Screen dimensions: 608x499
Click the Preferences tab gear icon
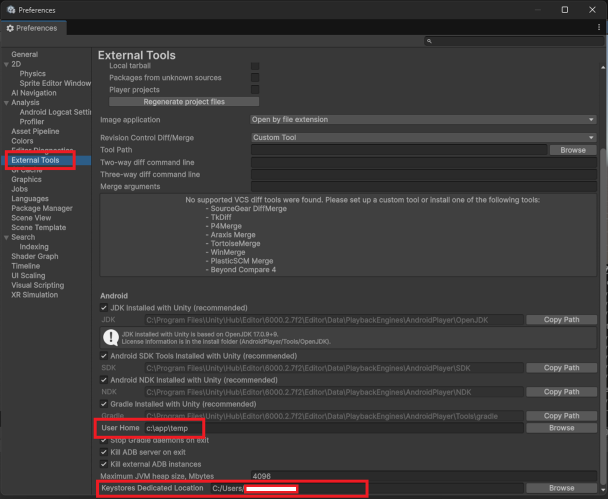10,28
